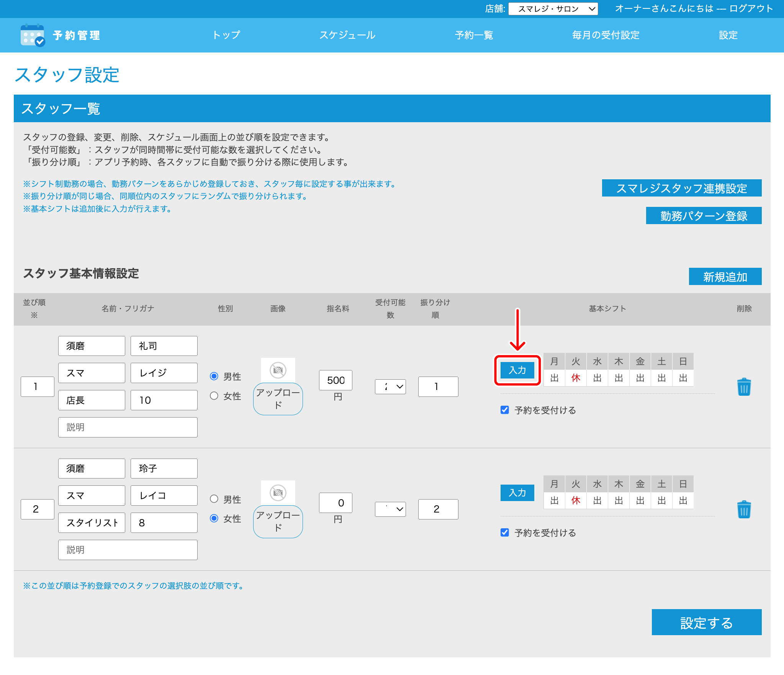Select 女性 radio for first staff

[x=214, y=396]
